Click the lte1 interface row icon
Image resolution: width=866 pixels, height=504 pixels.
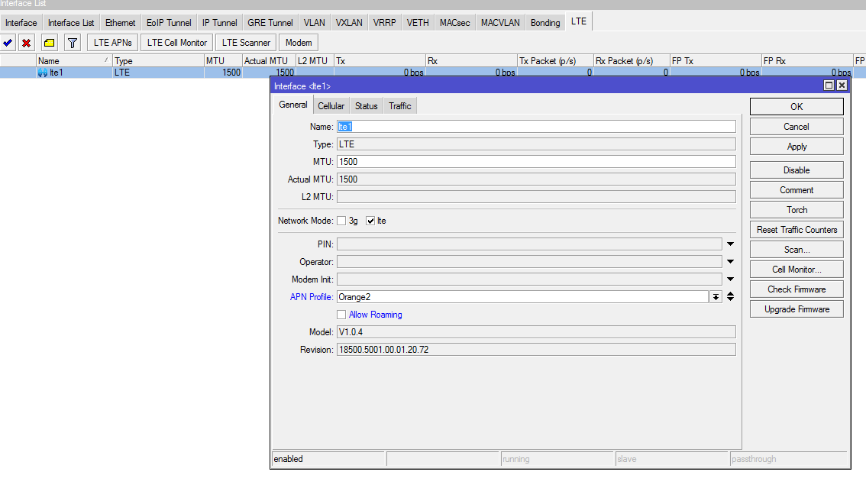pos(43,73)
